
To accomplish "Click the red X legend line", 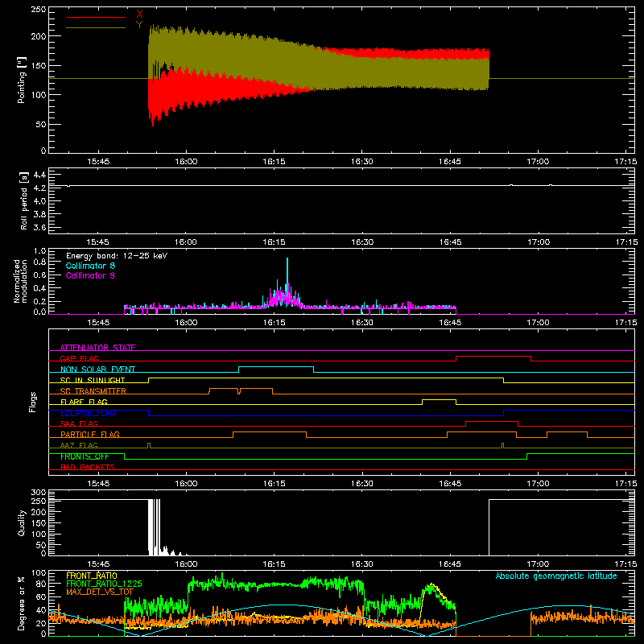I will [96, 17].
